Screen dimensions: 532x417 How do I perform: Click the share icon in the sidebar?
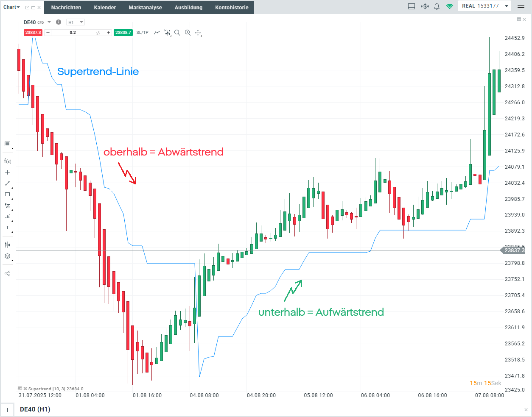(7, 273)
